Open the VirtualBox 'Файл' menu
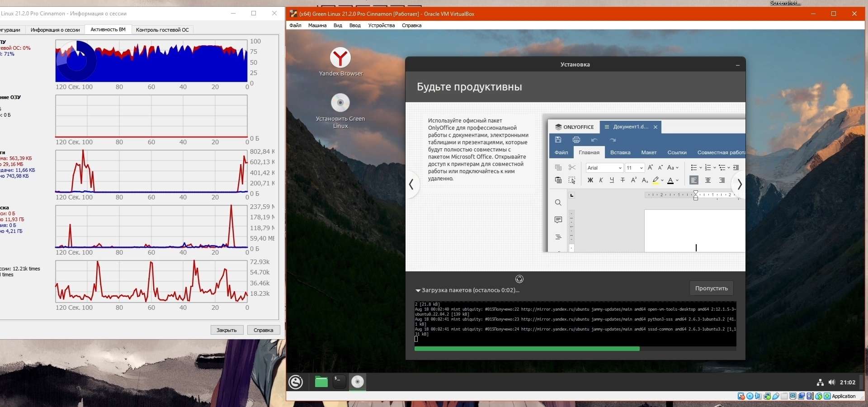The width and height of the screenshot is (868, 407). click(295, 25)
